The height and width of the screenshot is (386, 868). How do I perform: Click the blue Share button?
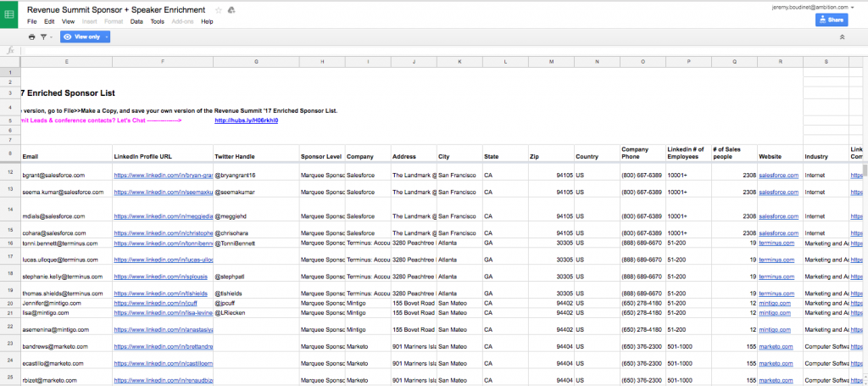point(832,20)
